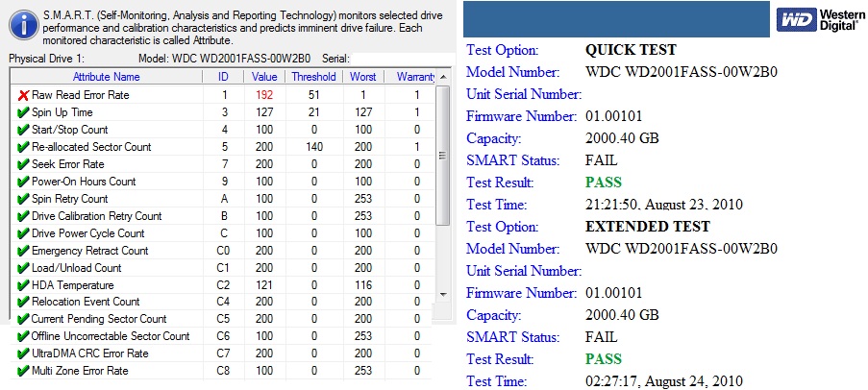The width and height of the screenshot is (868, 390).
Task: Click the Threshold column header
Action: [x=314, y=77]
